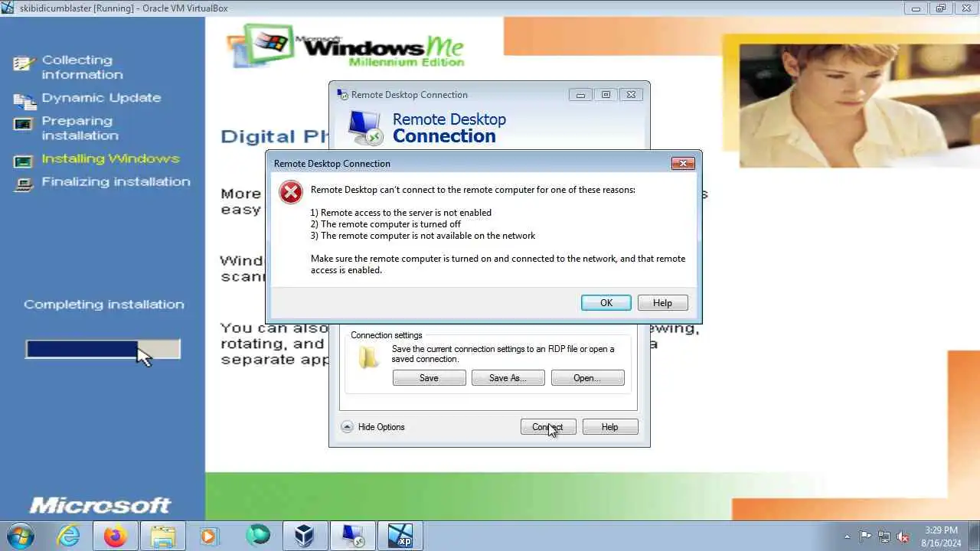Switch to Remote Desktop Connection taskbar icon

point(353,536)
